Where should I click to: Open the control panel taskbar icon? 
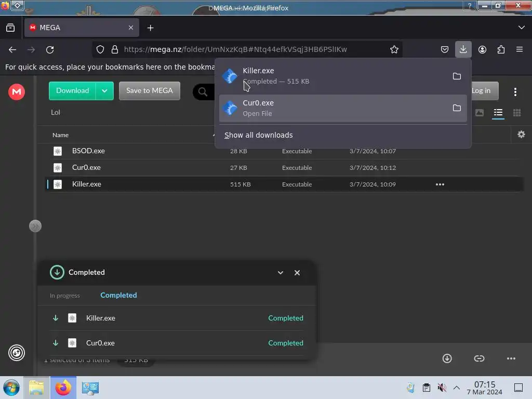click(x=90, y=388)
